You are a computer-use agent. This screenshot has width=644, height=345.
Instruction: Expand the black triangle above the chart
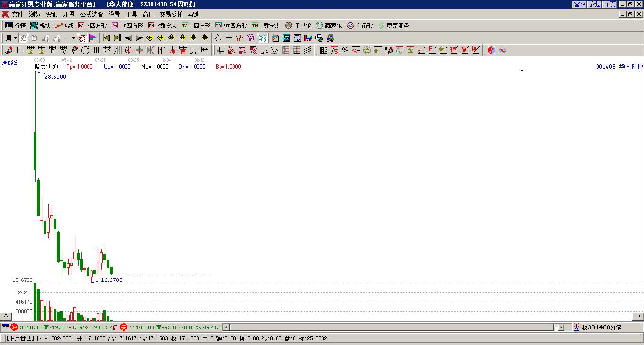pyautogui.click(x=522, y=71)
